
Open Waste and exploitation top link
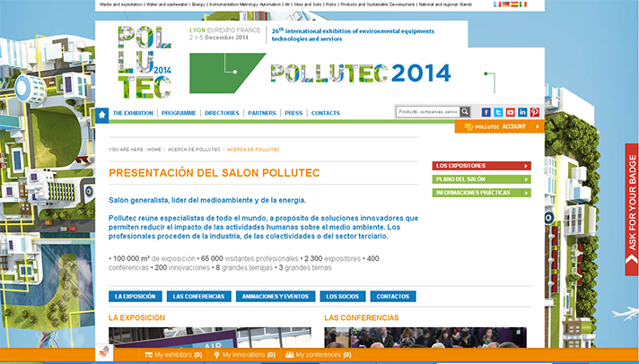[120, 4]
